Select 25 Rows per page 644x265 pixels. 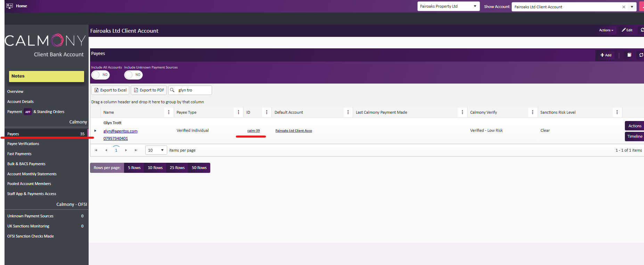click(x=177, y=168)
